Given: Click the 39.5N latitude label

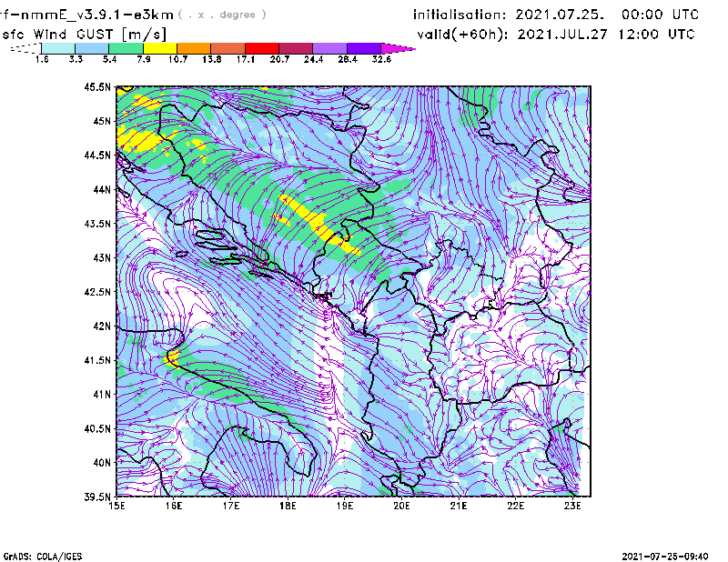Looking at the screenshot, I should (97, 497).
